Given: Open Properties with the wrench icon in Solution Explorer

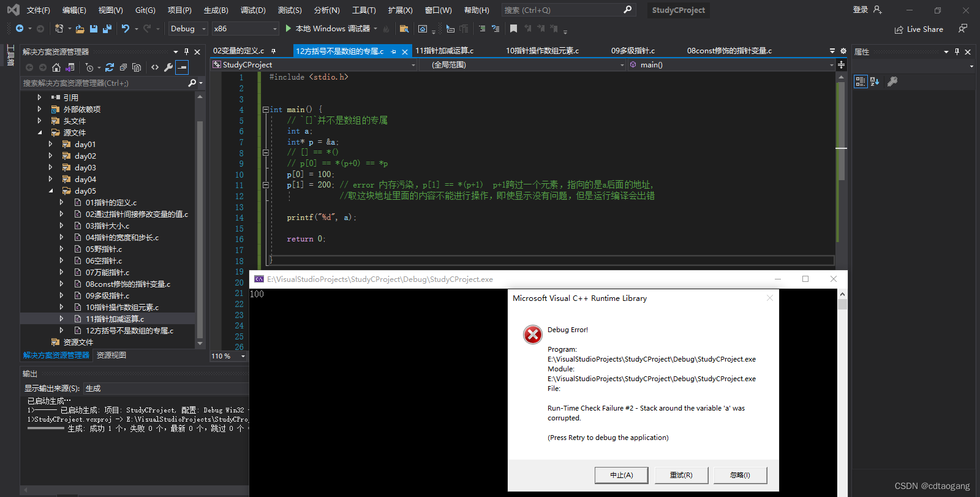Looking at the screenshot, I should [168, 67].
